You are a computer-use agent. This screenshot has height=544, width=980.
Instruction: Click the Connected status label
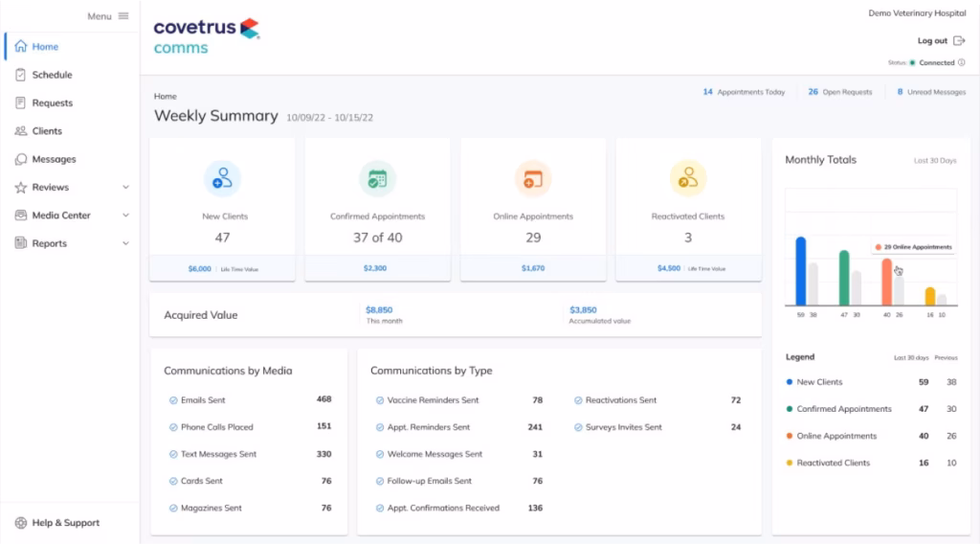coord(936,62)
